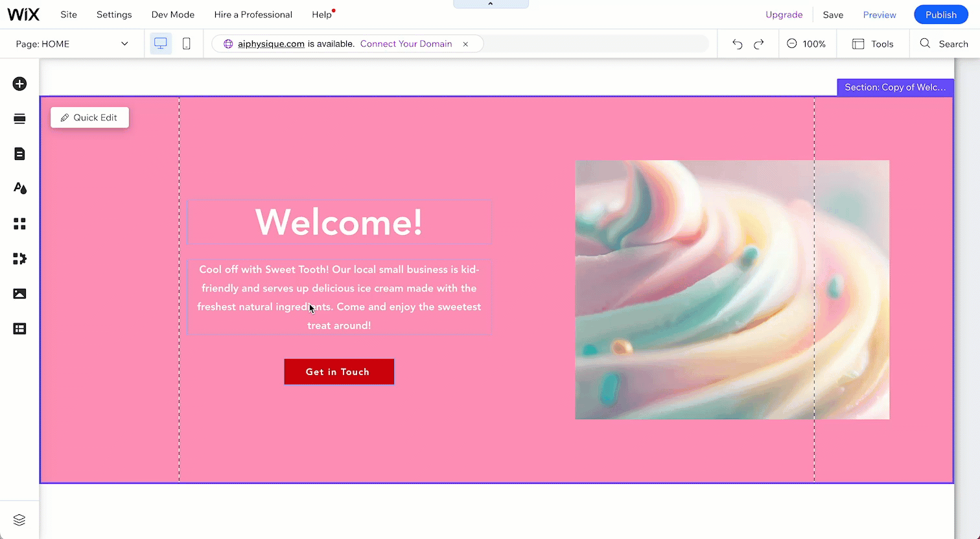This screenshot has width=980, height=539.
Task: Click the 100% zoom level
Action: [x=814, y=44]
